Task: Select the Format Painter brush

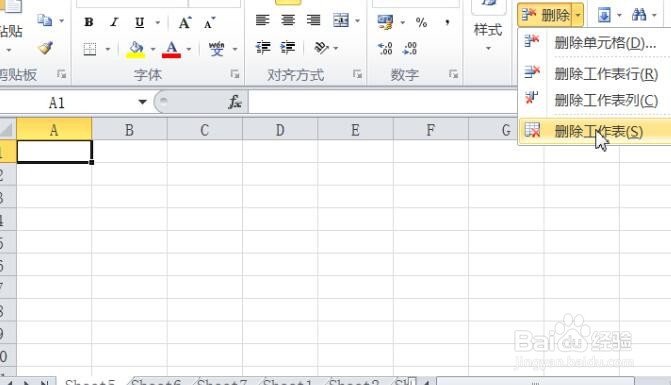Action: (x=45, y=47)
